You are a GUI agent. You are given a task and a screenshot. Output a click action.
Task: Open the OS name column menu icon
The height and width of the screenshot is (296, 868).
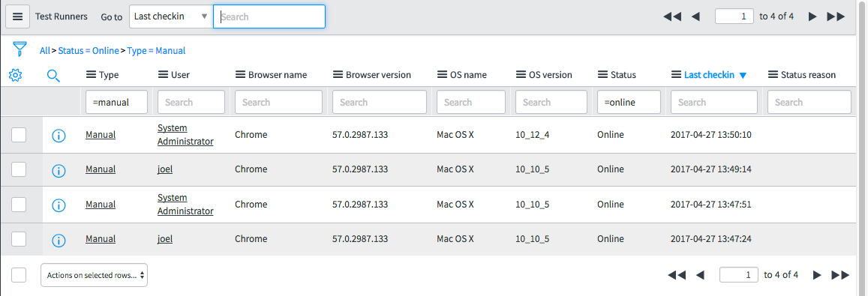443,75
